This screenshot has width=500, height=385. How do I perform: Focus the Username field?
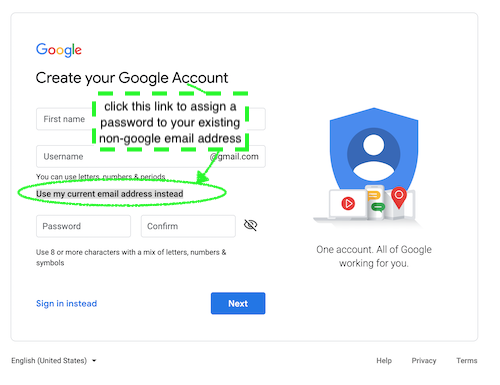click(x=151, y=156)
